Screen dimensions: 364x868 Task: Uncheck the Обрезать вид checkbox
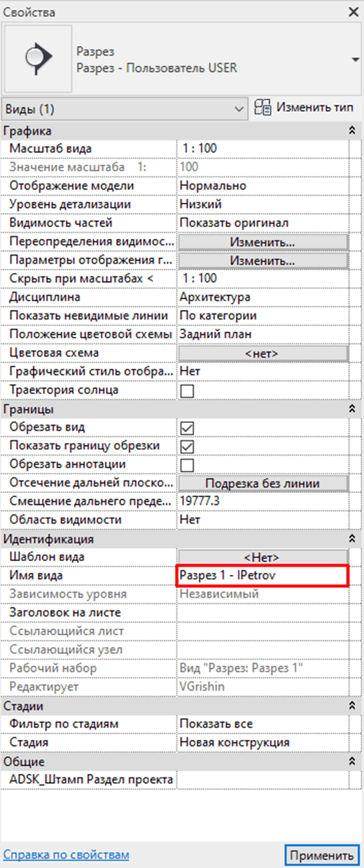187,428
